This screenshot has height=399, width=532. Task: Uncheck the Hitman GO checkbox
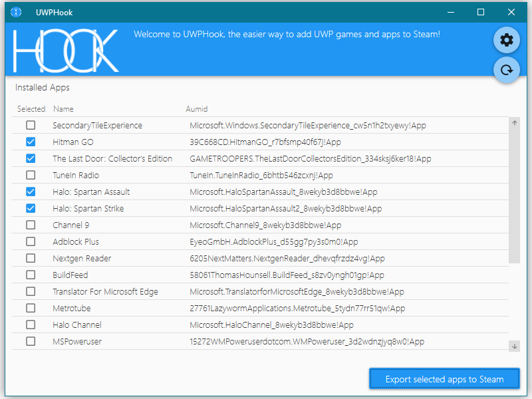pos(31,142)
